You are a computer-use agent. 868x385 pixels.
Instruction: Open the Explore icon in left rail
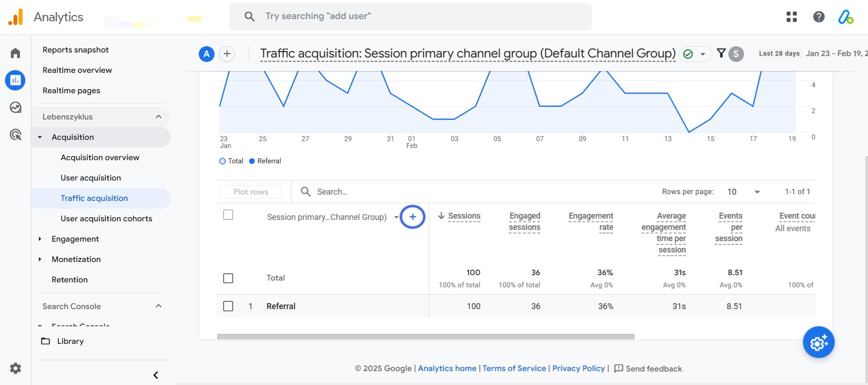point(15,107)
